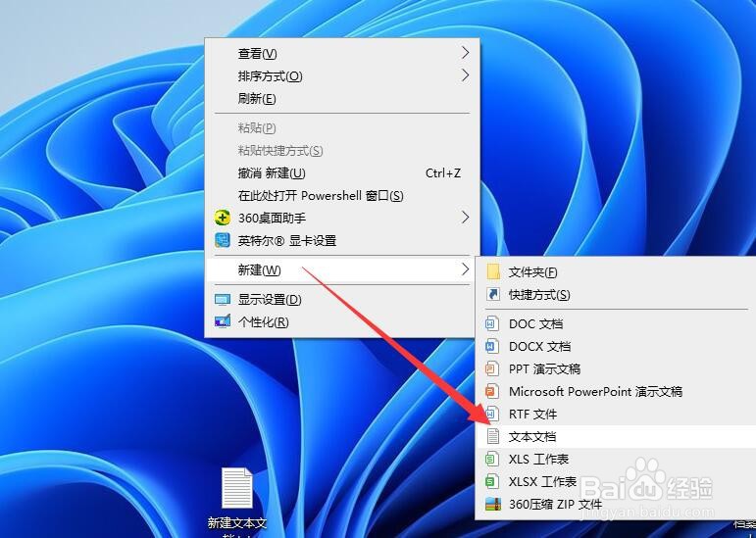
Task: Click the Intel 显卡设置 icon
Action: click(x=223, y=240)
